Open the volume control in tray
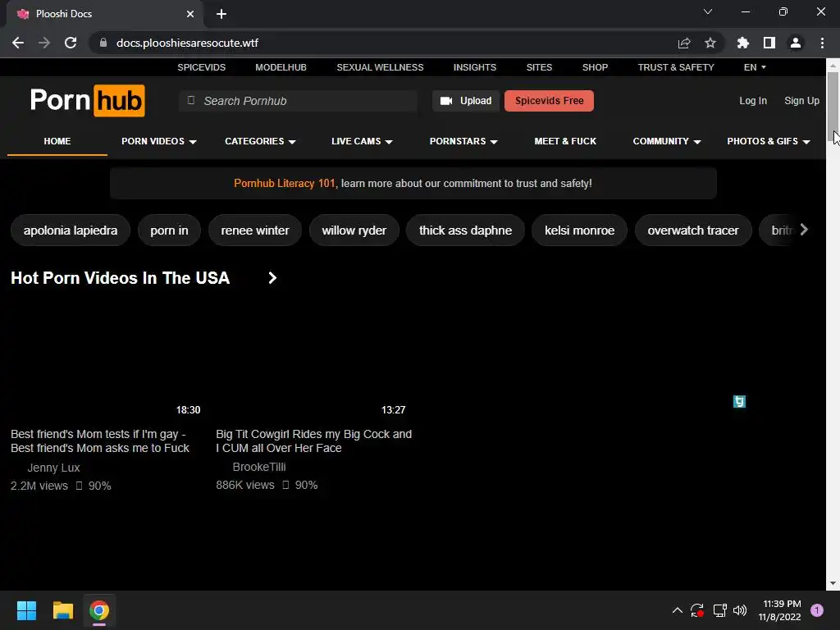The height and width of the screenshot is (630, 840). click(x=740, y=610)
